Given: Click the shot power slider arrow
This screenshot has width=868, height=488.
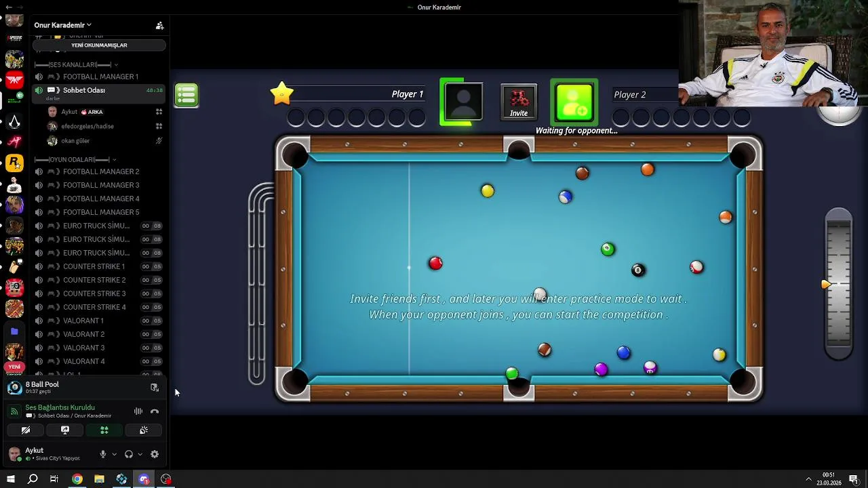Looking at the screenshot, I should (x=825, y=285).
